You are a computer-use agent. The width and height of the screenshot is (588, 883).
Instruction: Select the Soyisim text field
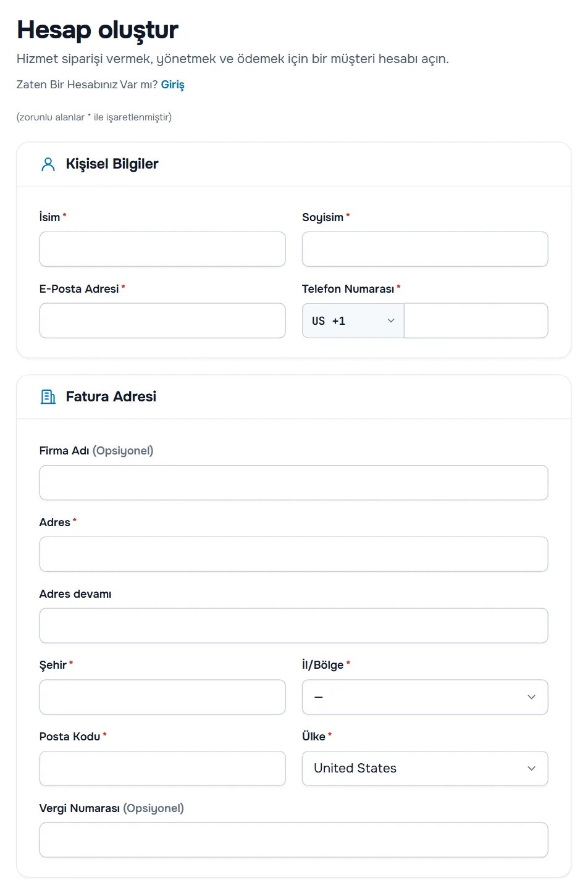point(425,249)
